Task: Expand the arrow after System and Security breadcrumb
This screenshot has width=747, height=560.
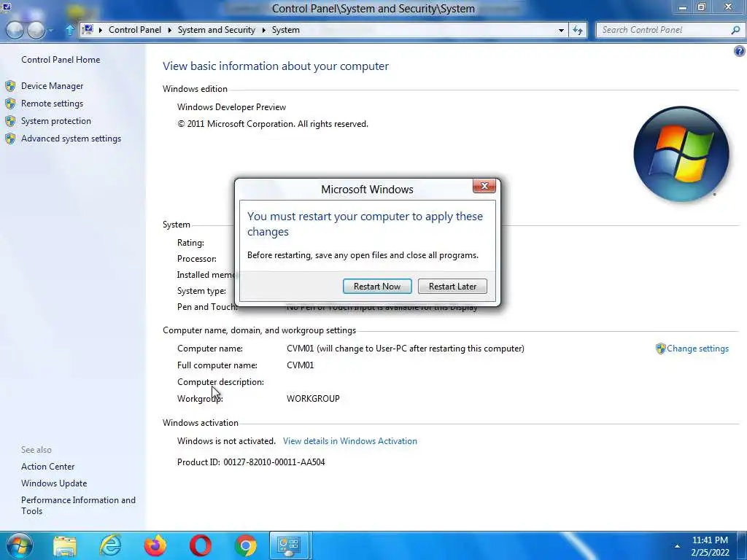Action: 263,30
